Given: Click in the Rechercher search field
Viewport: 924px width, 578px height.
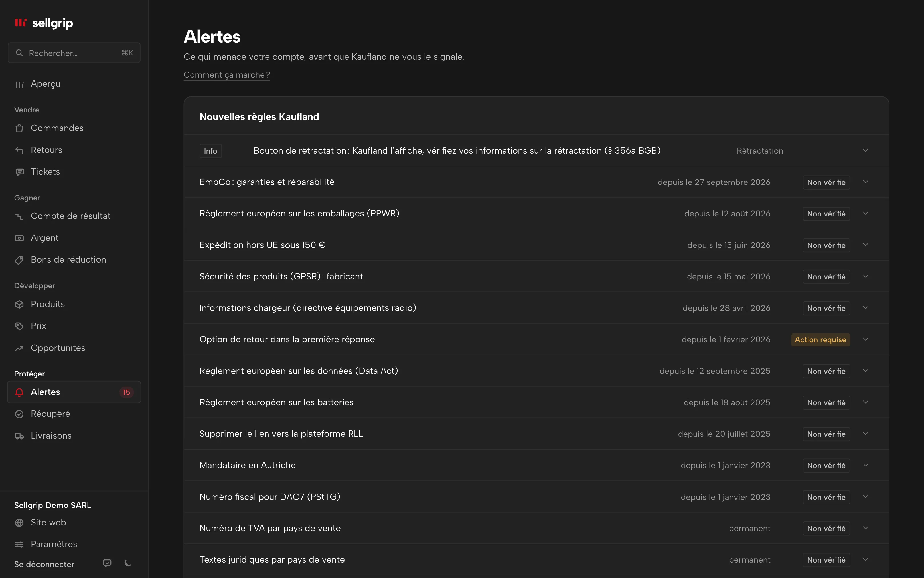Looking at the screenshot, I should point(74,53).
